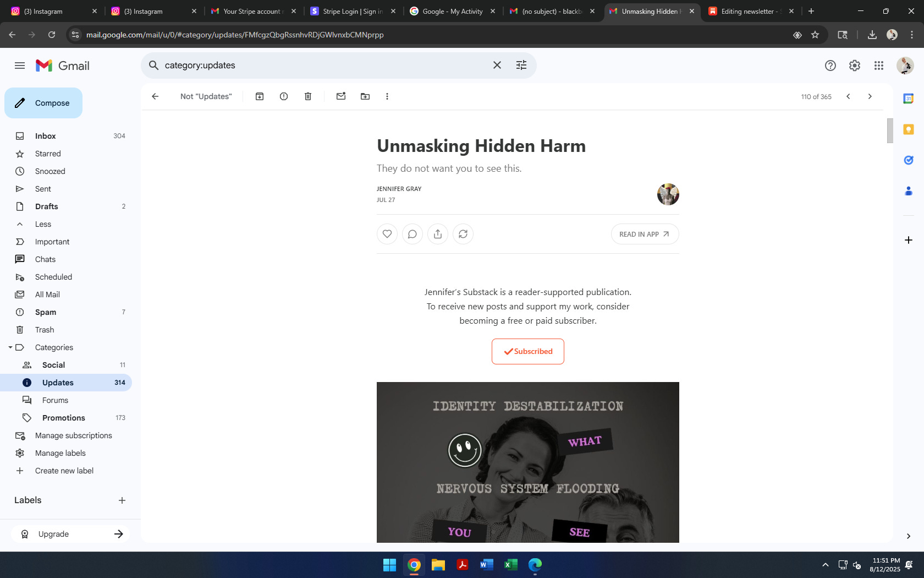This screenshot has width=924, height=578.
Task: Open Gmail support help icon
Action: 831,66
